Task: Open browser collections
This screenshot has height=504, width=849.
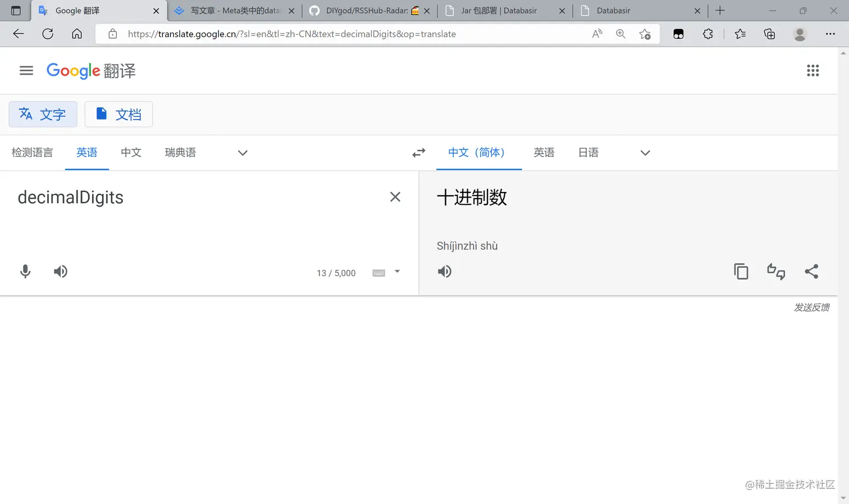Action: [x=770, y=34]
